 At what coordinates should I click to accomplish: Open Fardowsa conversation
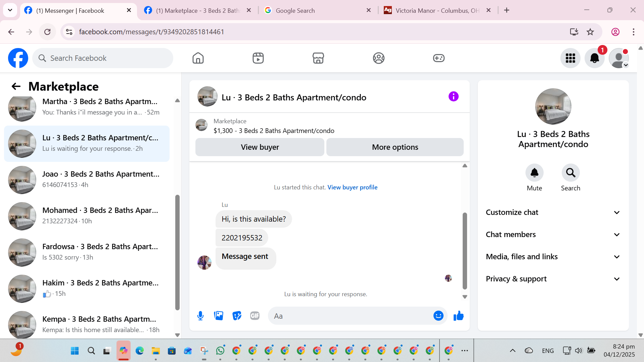[87, 252]
